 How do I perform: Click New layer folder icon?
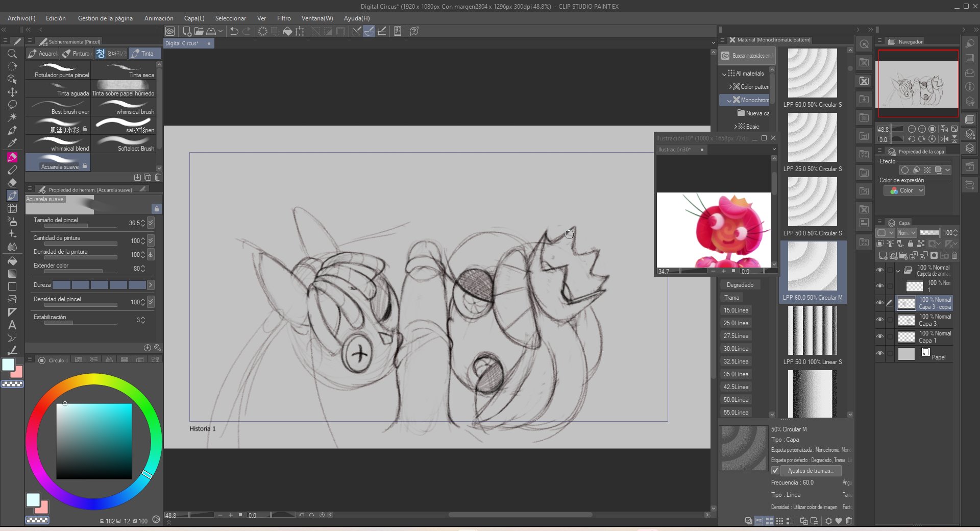903,255
